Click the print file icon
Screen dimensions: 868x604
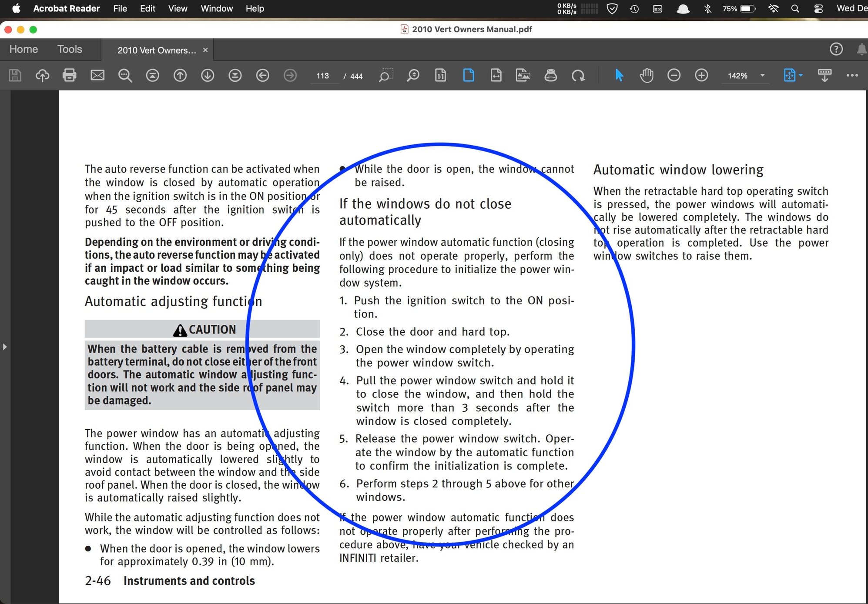coord(70,75)
